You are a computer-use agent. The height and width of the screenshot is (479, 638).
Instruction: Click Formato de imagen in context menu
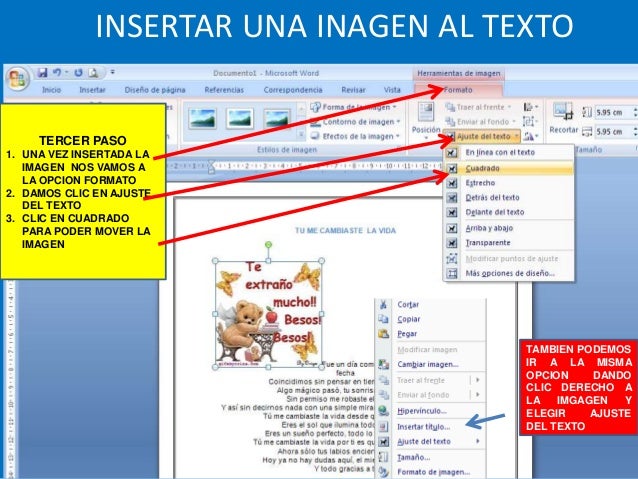pyautogui.click(x=430, y=472)
